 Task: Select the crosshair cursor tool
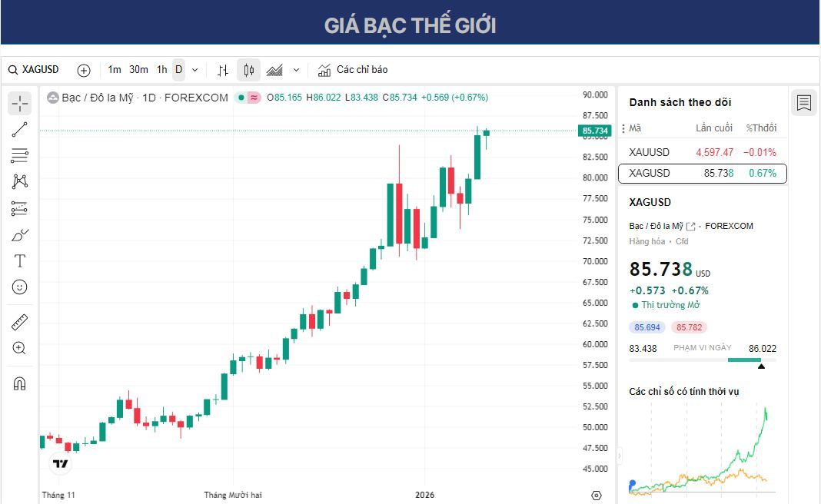(x=19, y=102)
